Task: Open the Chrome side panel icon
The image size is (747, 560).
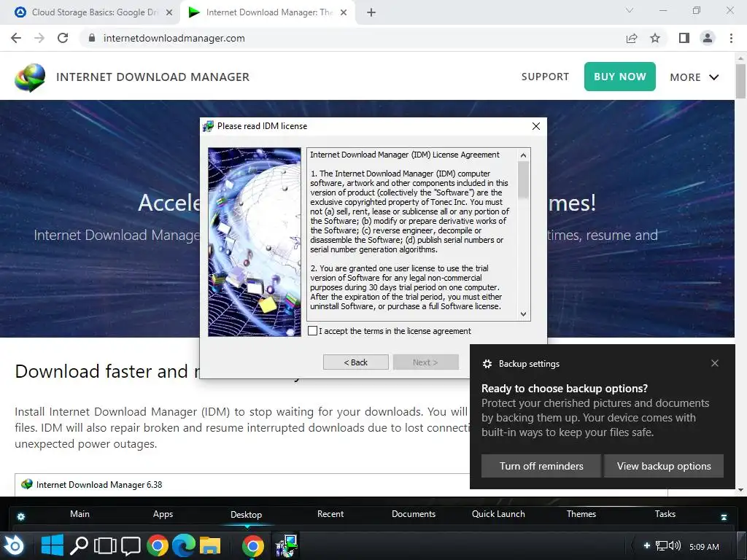Action: click(x=684, y=38)
